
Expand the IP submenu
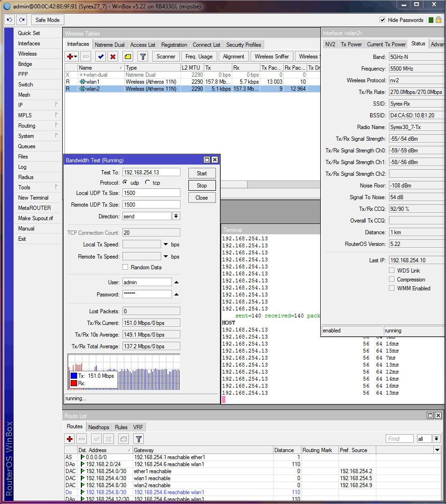38,105
